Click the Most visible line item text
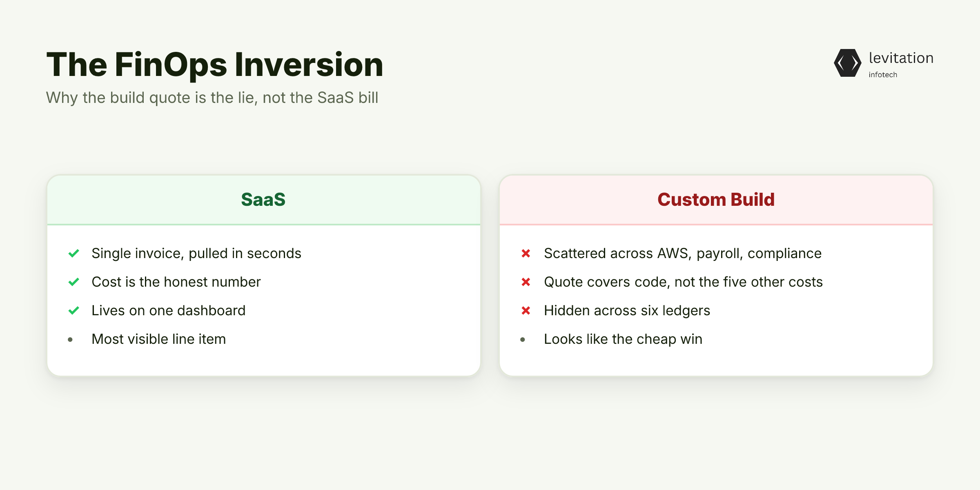This screenshot has width=980, height=490. pos(158,339)
